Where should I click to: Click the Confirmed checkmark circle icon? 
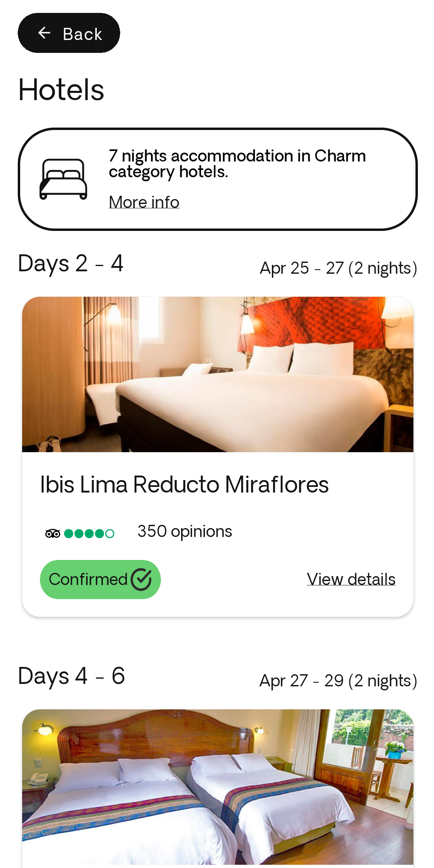click(141, 579)
